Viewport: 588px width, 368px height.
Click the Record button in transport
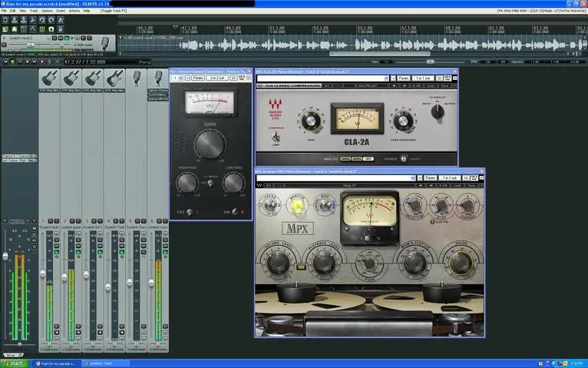point(41,61)
